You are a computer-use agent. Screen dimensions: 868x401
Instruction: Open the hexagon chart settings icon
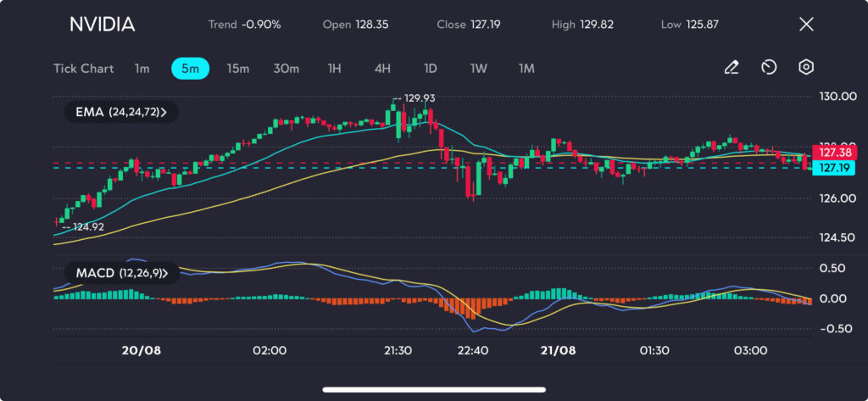coord(806,68)
